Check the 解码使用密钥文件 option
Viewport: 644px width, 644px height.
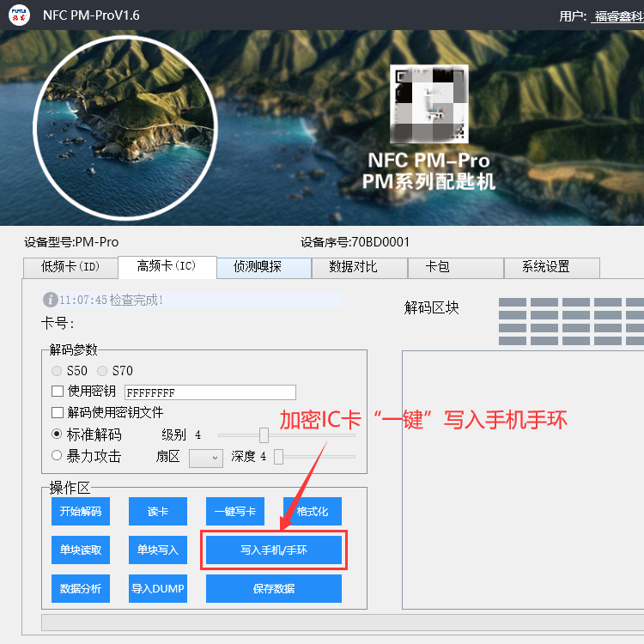[x=58, y=412]
